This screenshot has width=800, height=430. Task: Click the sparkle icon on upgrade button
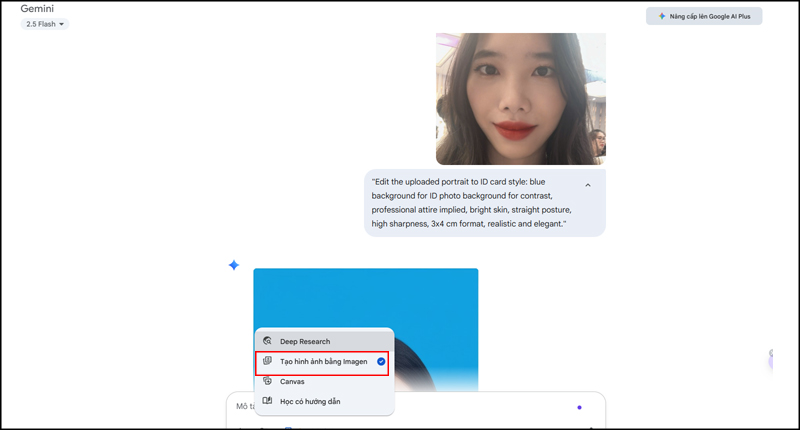pos(662,16)
